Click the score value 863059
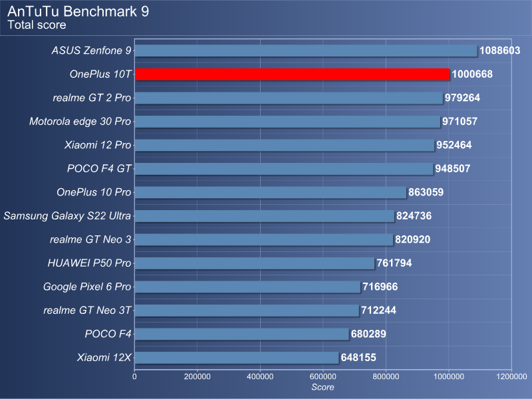Viewport: 532px width, 399px height. click(426, 192)
